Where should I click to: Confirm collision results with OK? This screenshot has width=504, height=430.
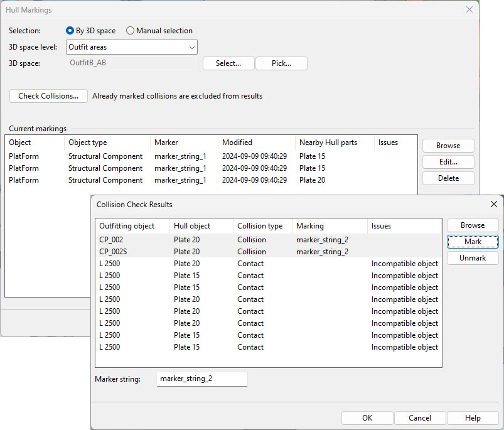367,418
